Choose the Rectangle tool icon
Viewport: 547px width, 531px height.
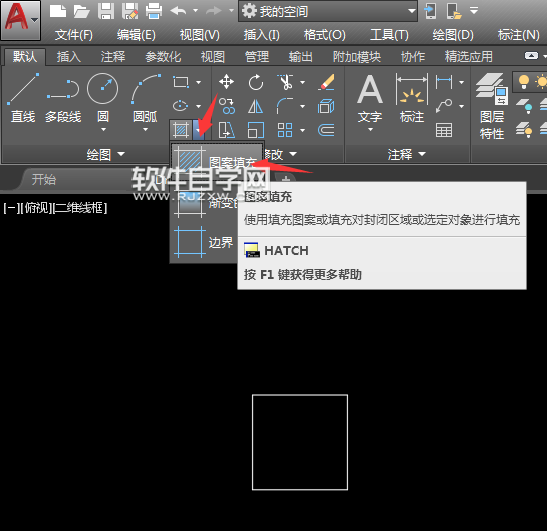click(181, 82)
